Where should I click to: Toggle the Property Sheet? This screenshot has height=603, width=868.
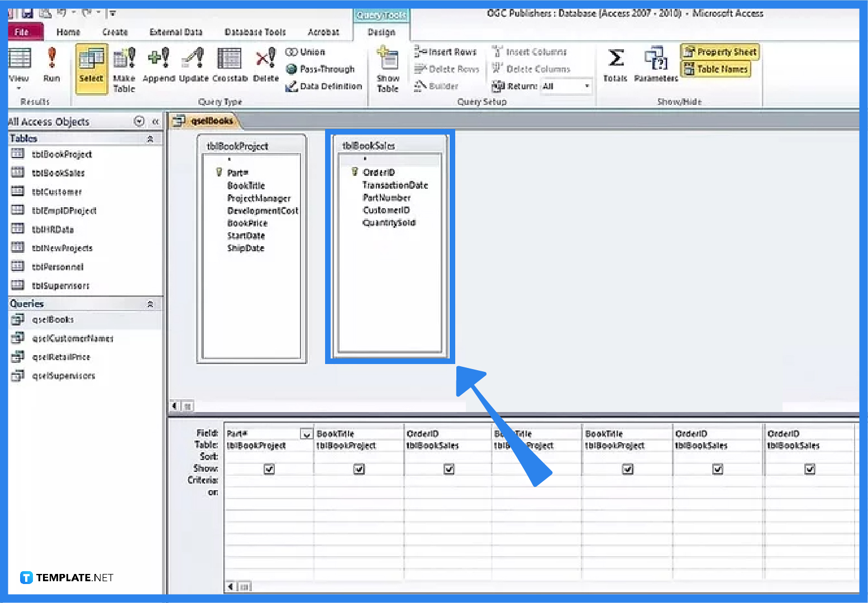pos(719,51)
